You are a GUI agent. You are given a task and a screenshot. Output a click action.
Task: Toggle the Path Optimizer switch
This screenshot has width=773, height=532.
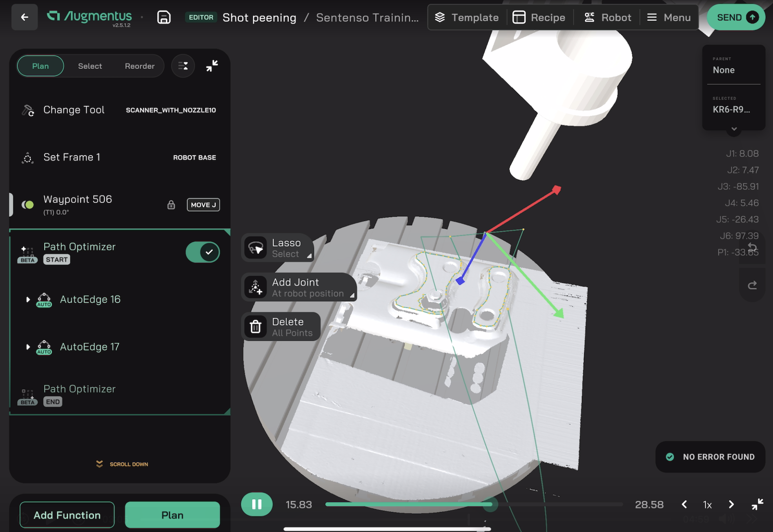pyautogui.click(x=203, y=252)
